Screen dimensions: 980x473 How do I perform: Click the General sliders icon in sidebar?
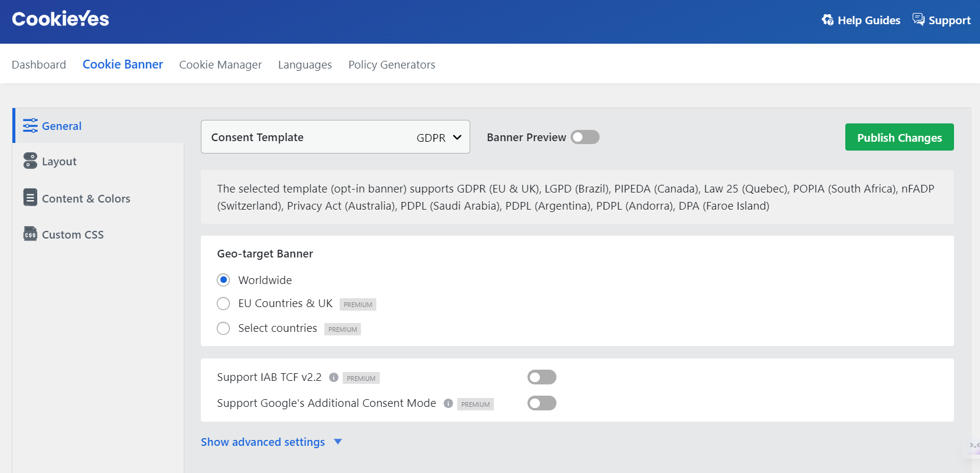[30, 126]
